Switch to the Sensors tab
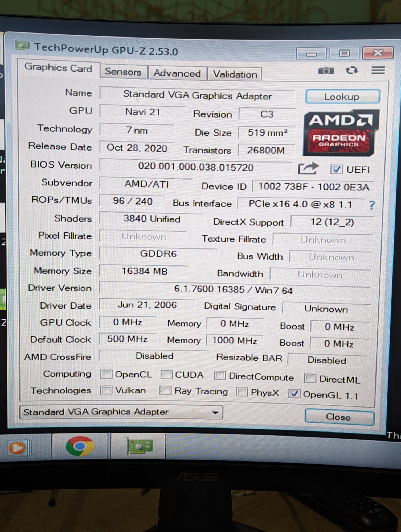The width and height of the screenshot is (401, 532). pyautogui.click(x=123, y=72)
